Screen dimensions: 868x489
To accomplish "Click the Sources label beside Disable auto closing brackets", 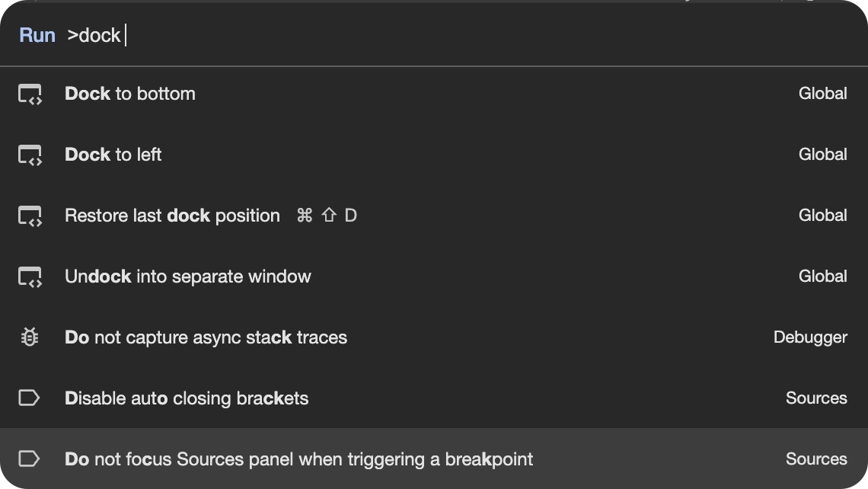I will (x=816, y=398).
